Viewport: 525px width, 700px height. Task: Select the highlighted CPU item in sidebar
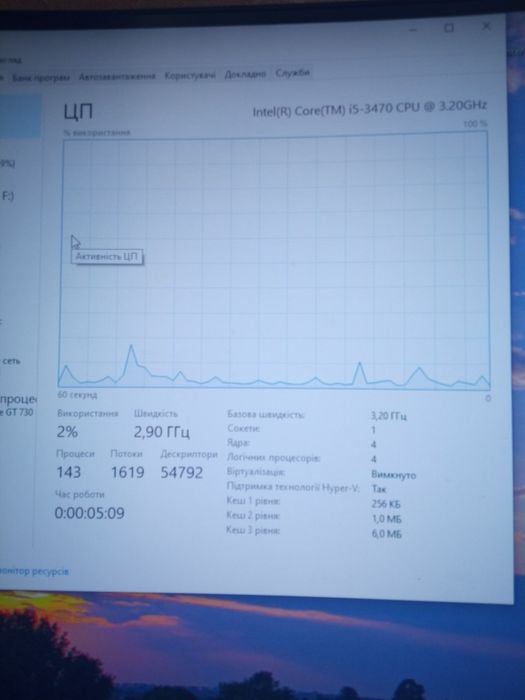pos(21,116)
